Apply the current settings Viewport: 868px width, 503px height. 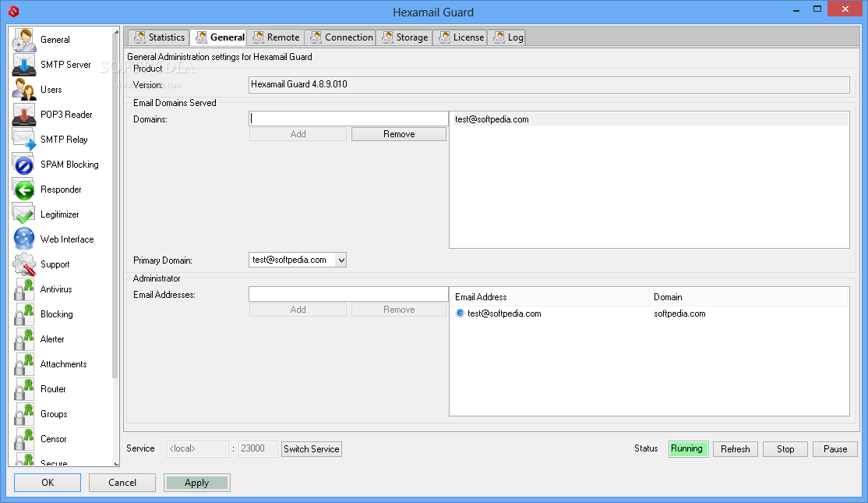197,483
